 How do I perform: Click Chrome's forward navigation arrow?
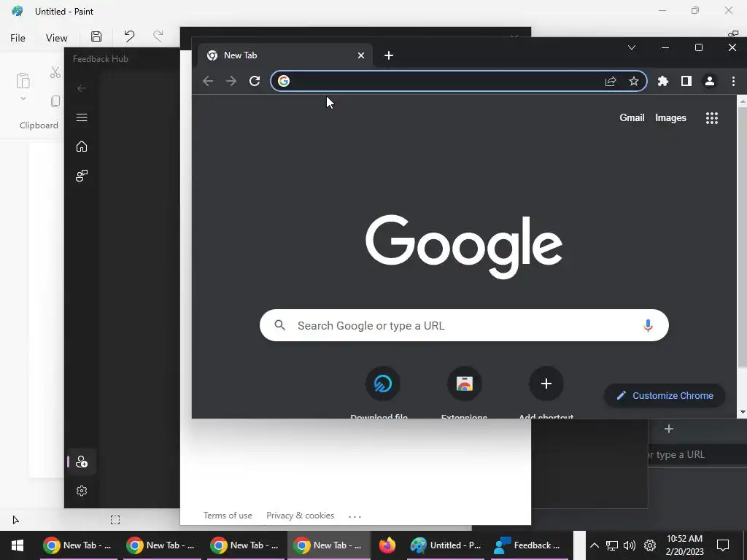pyautogui.click(x=231, y=81)
